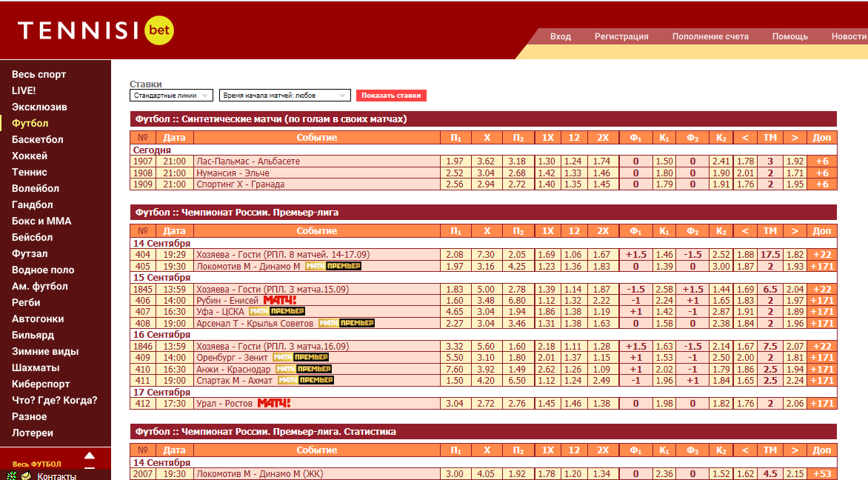Click Матч Премьер badge for Спартак М - Ахмат
Viewport: 868px width, 480px height.
click(306, 380)
